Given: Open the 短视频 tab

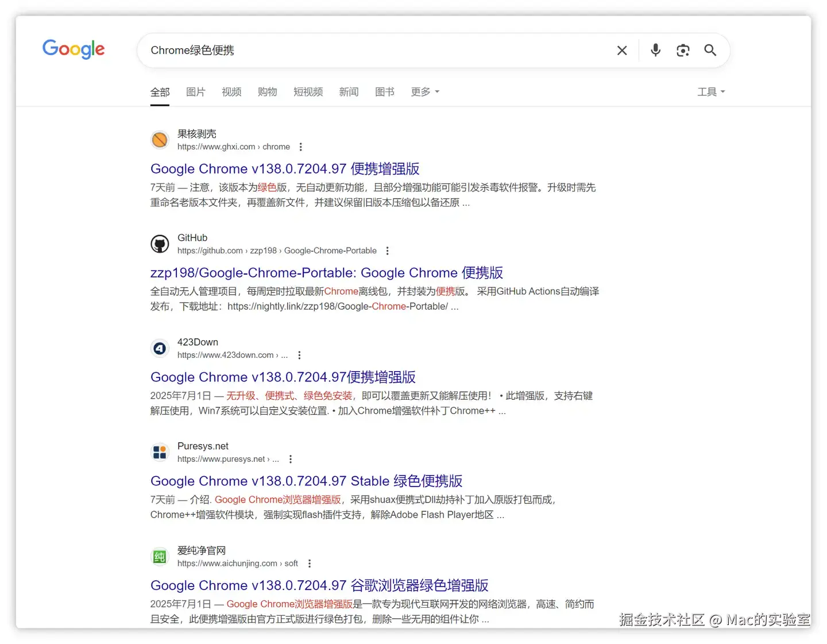Looking at the screenshot, I should coord(308,92).
